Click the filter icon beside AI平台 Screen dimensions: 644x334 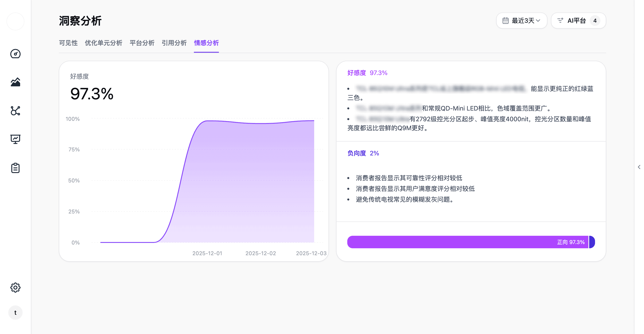[x=560, y=21]
